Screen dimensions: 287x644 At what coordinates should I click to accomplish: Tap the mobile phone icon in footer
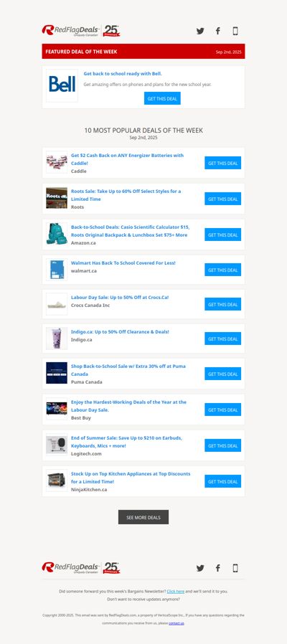(x=235, y=568)
